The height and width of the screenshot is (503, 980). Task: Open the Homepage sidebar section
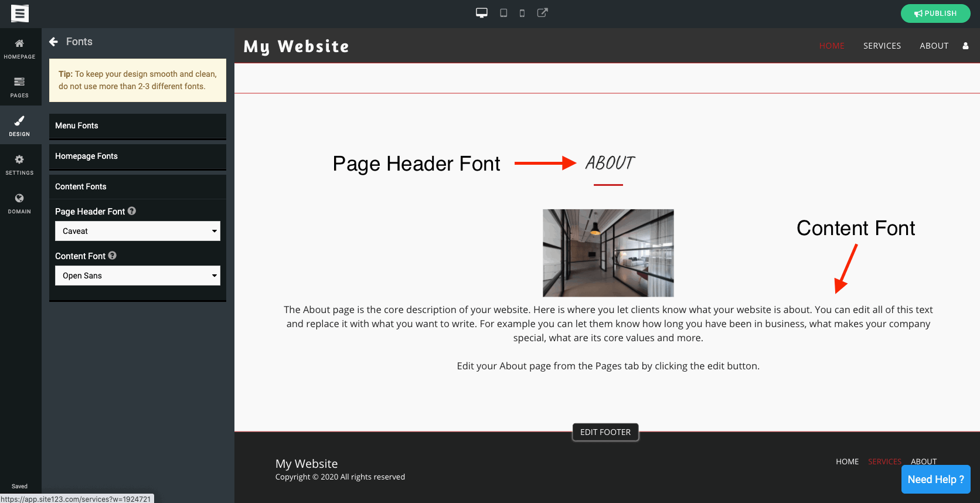coord(19,49)
